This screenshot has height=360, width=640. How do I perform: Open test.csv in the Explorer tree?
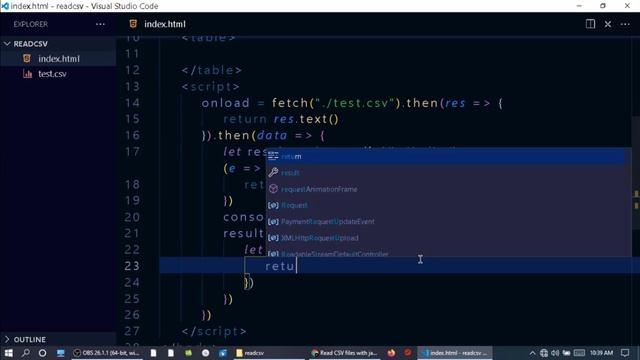click(58, 74)
